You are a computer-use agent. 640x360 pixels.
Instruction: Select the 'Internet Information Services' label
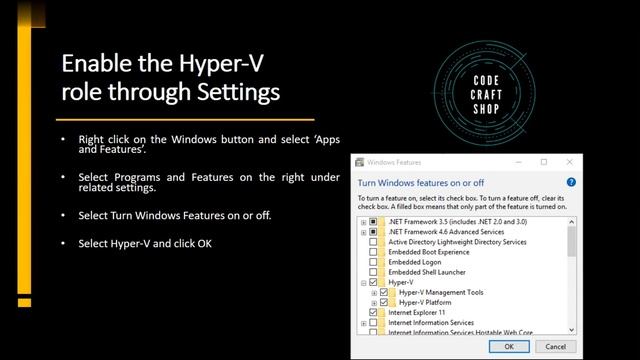431,322
